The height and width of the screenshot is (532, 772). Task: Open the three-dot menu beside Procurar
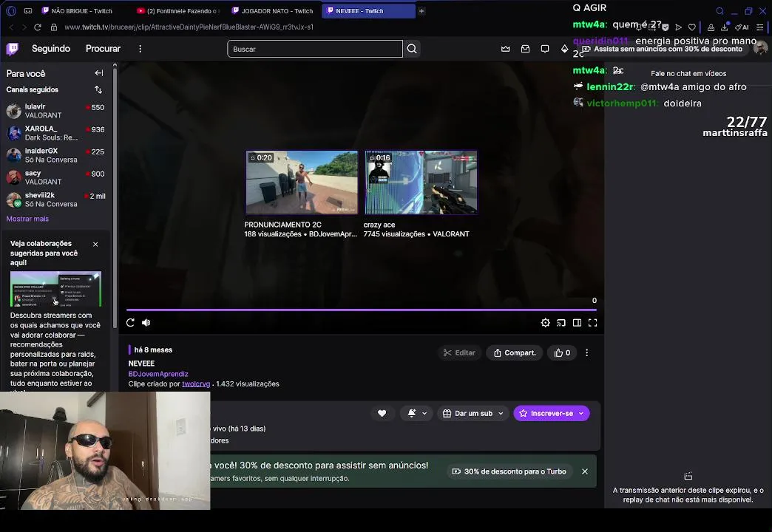tap(140, 49)
